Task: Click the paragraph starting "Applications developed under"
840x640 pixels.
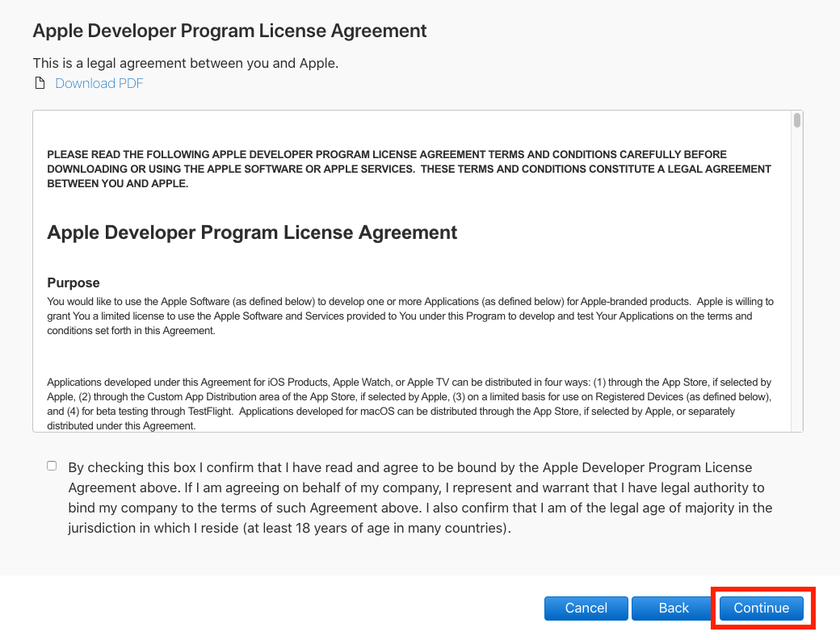Action: 409,404
